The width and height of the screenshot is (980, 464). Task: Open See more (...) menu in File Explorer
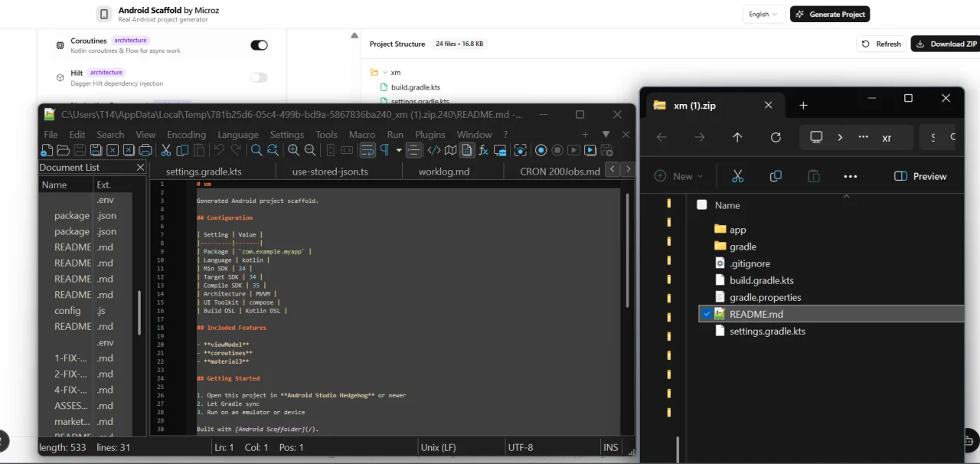point(850,176)
